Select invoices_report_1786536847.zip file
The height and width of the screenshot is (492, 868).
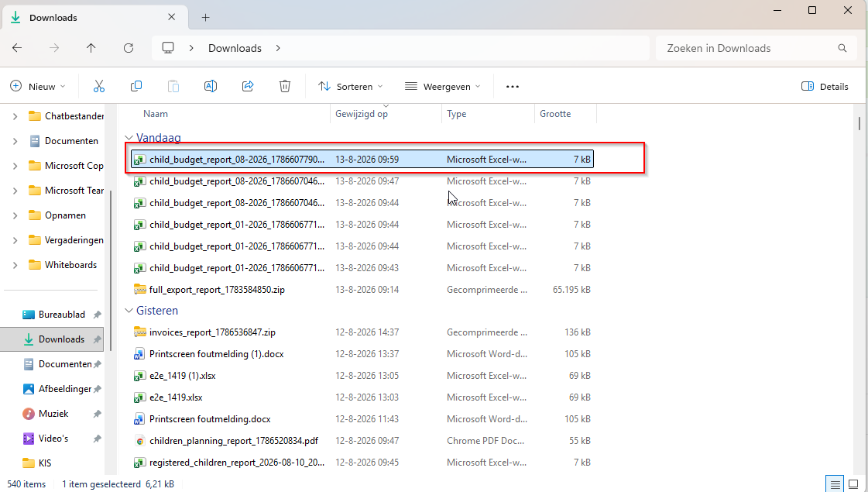362,332
